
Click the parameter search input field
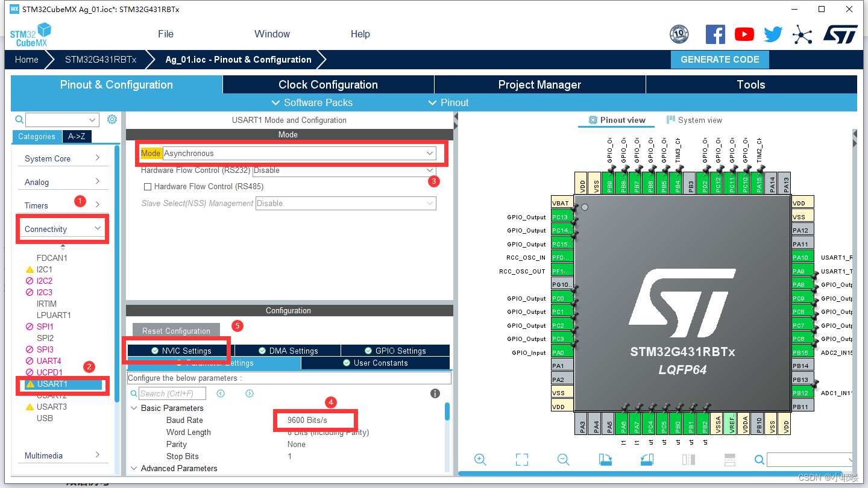click(172, 393)
